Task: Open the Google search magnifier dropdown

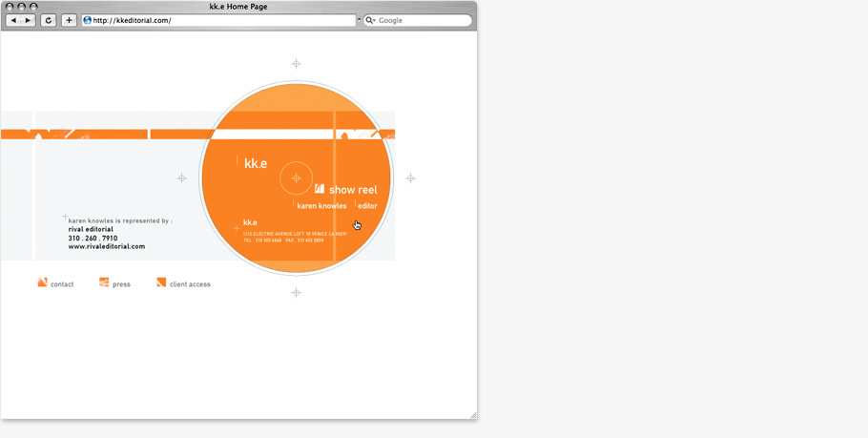Action: [370, 20]
